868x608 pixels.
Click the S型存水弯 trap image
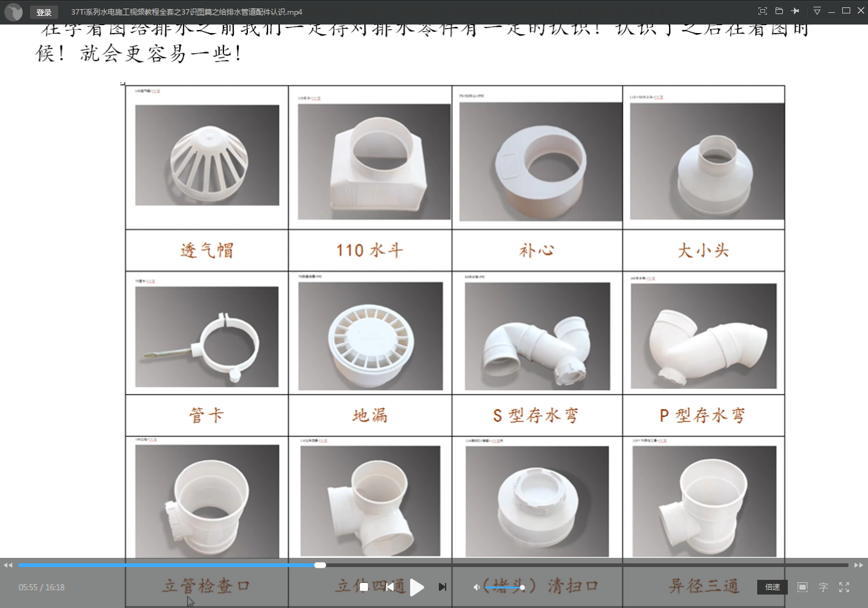537,336
